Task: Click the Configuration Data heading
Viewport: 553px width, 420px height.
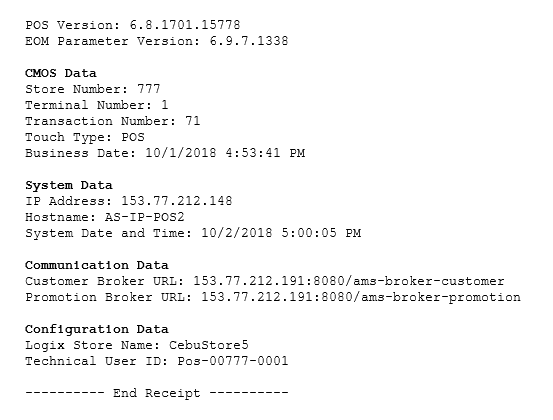Action: 97,329
